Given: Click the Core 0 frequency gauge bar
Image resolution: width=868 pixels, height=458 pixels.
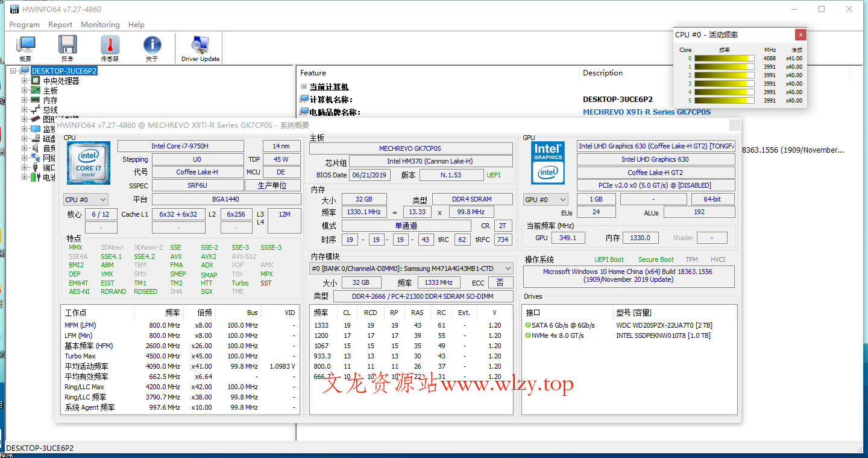Looking at the screenshot, I should pos(723,58).
